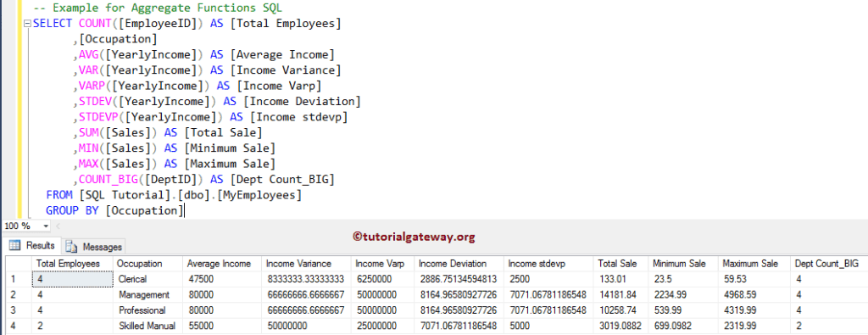Screen dimensions: 868x335
Task: Click the Results tab grid icon
Action: click(15, 245)
